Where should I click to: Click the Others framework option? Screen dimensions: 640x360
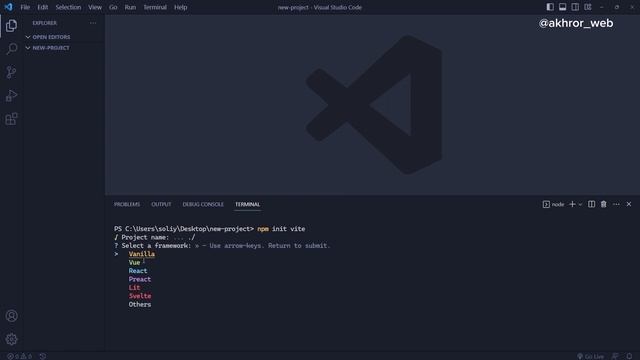[x=140, y=304]
